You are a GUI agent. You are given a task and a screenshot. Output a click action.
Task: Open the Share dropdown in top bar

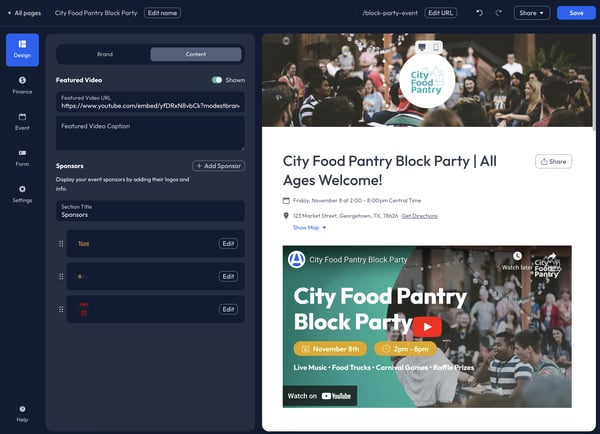(532, 13)
